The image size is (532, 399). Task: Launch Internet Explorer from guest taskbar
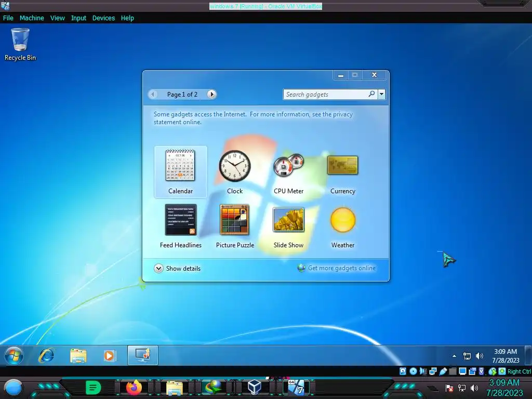[x=46, y=355]
